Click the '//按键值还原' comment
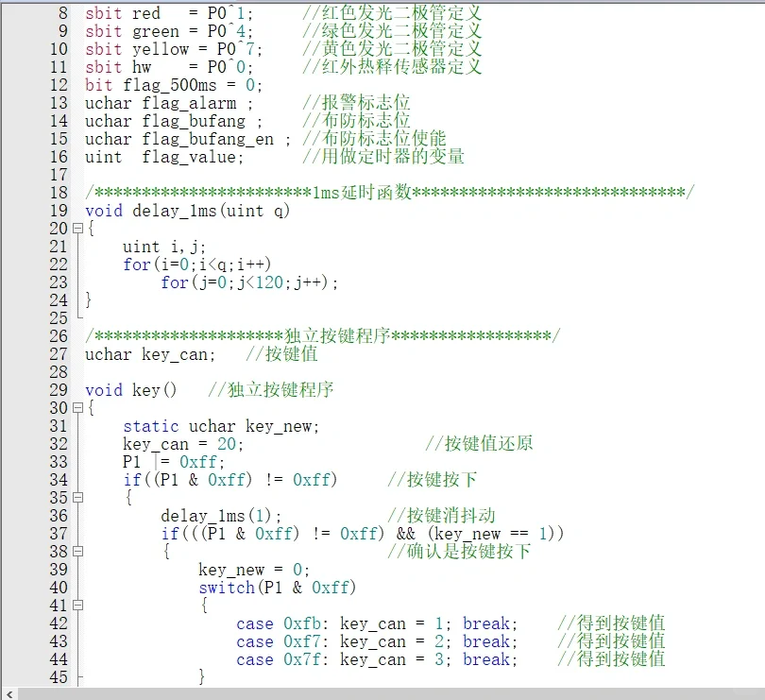Screen dimensions: 765x700 tap(479, 444)
